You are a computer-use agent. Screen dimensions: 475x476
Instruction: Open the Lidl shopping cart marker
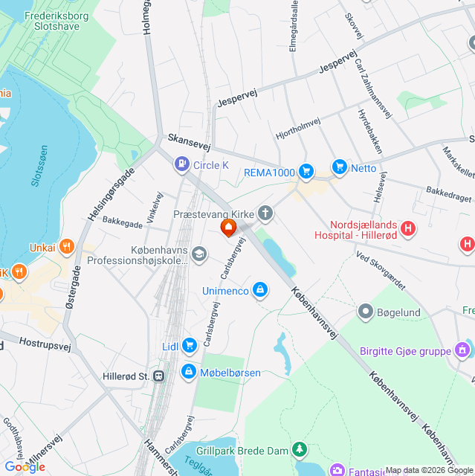[x=190, y=345]
